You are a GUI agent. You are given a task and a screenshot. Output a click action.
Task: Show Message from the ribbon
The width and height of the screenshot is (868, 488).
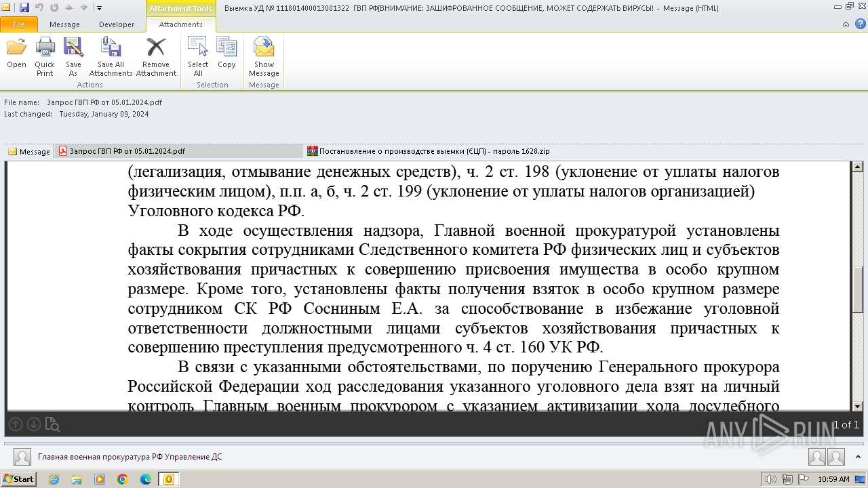click(x=264, y=57)
